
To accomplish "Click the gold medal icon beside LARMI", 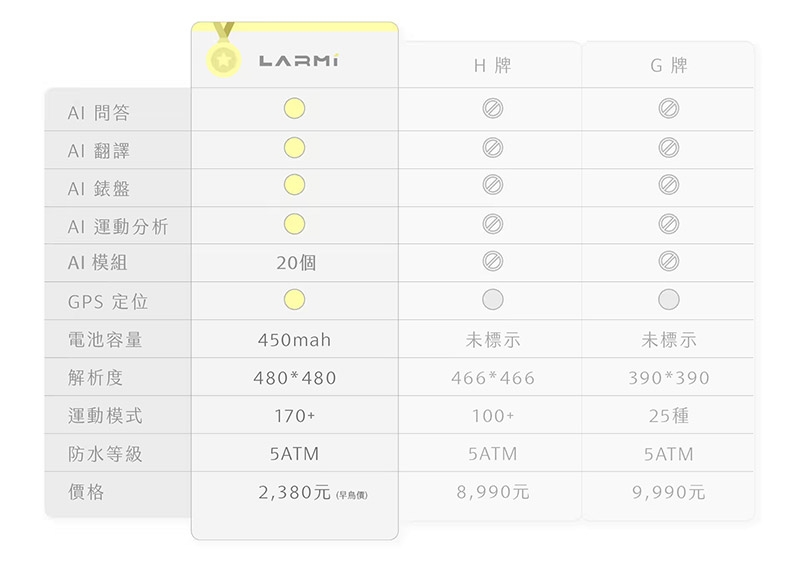I will pos(223,60).
